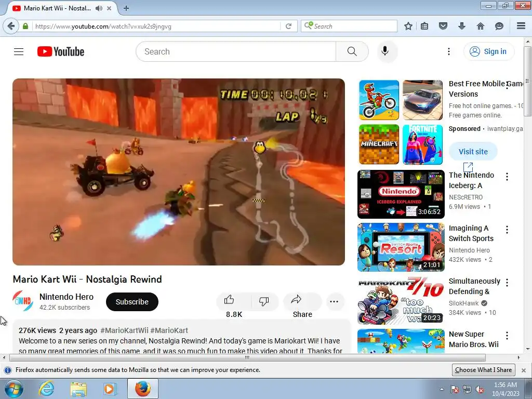Open the Nintendo Hero channel name link
The width and height of the screenshot is (532, 399).
coord(66,297)
